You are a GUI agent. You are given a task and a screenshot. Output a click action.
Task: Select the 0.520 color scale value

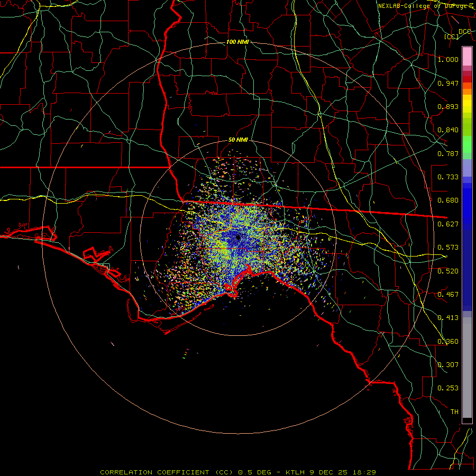point(448,271)
